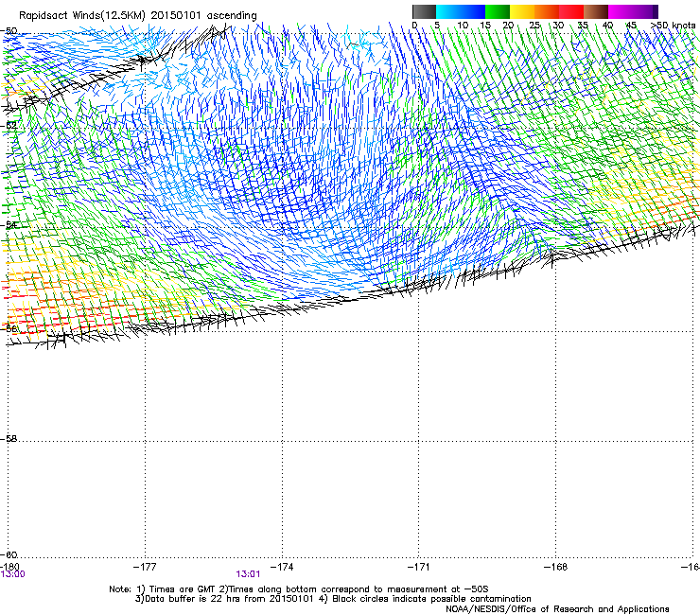
Task: Click the -180 longitude axis label
Action: pyautogui.click(x=9, y=567)
